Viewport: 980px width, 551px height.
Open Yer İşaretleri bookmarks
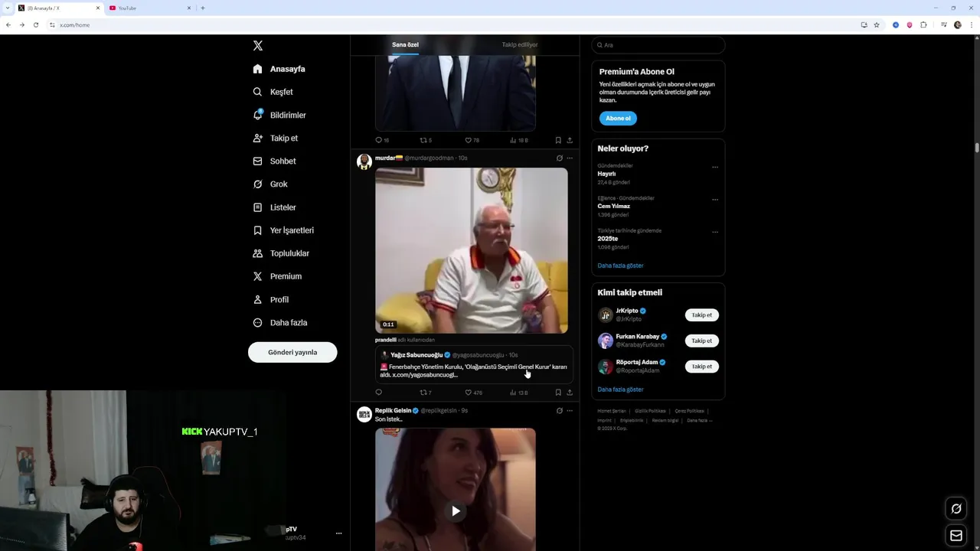tap(283, 230)
